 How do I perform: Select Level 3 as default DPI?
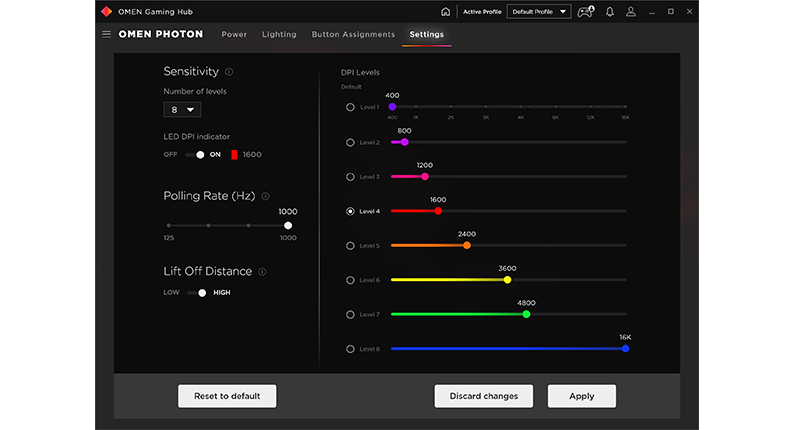(350, 177)
